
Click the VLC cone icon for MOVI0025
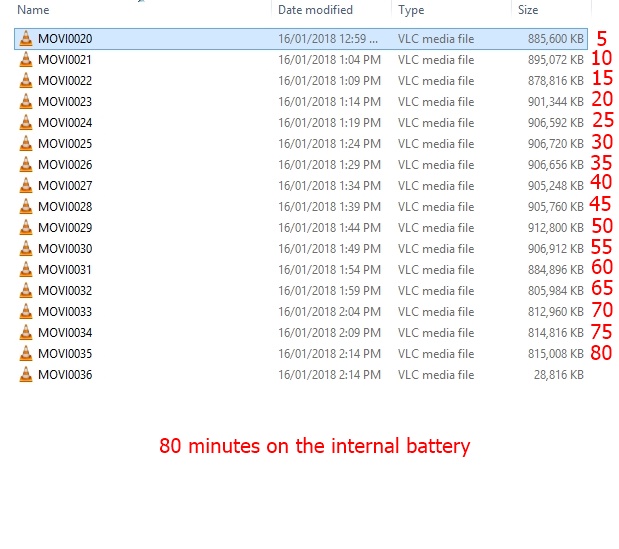coord(26,144)
